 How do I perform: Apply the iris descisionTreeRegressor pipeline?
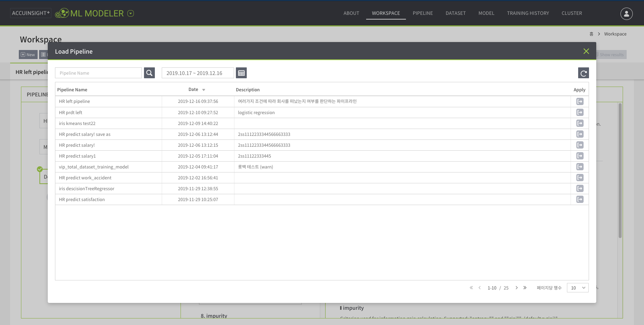click(x=580, y=188)
